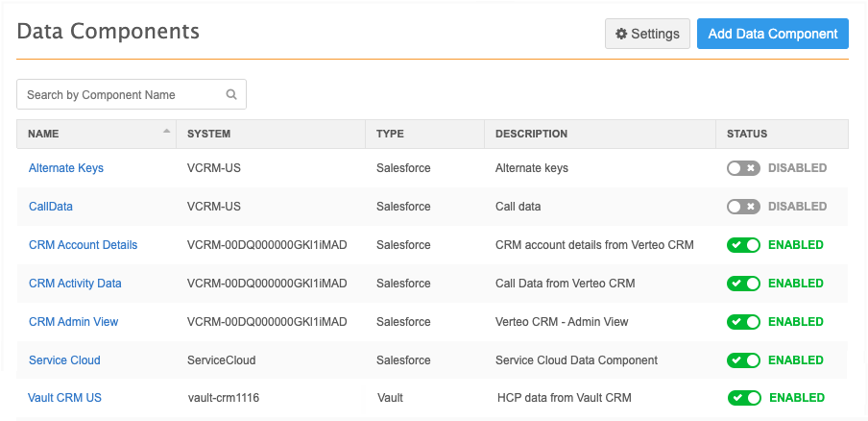This screenshot has height=421, width=868.
Task: Open the Vault CRM US component
Action: pos(64,398)
